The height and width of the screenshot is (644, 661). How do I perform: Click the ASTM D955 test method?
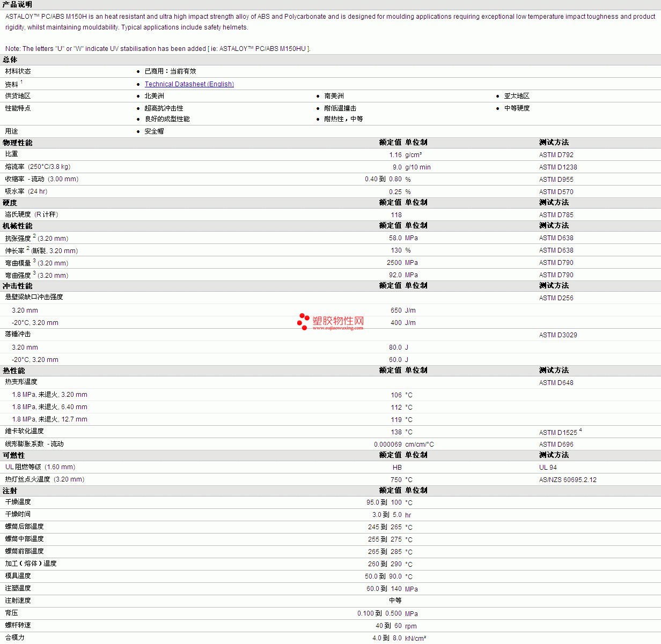click(x=556, y=180)
